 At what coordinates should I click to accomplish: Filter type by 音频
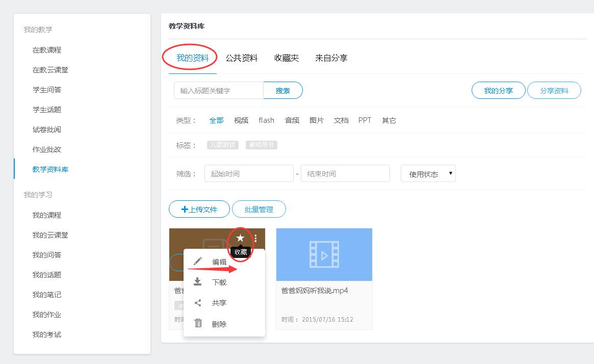coord(292,120)
